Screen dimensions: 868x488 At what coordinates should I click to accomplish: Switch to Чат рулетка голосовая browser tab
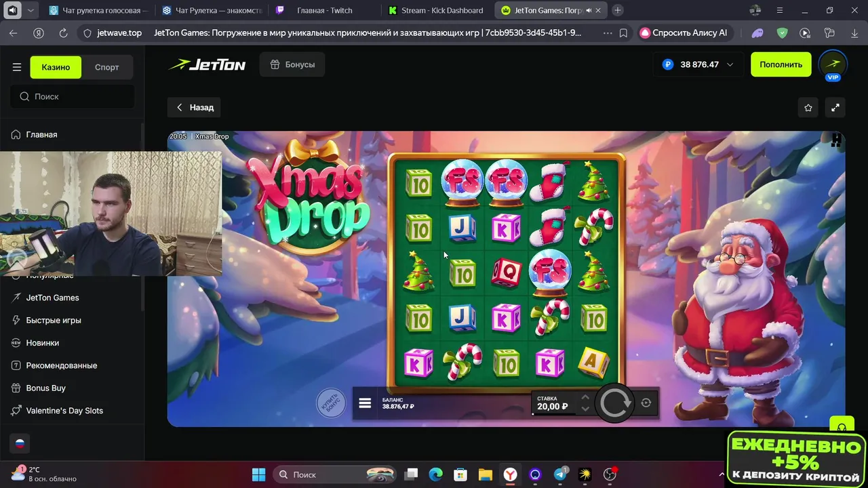(99, 10)
